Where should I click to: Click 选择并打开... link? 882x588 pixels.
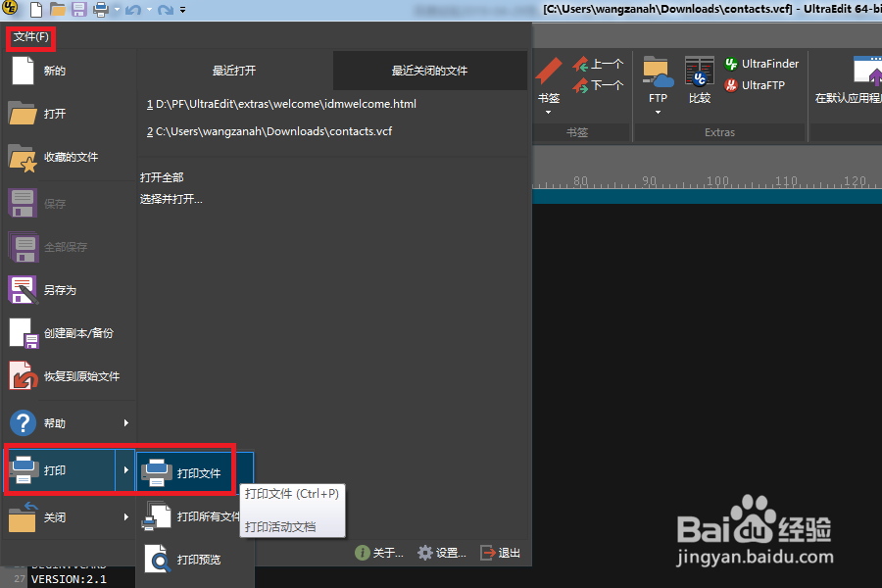(x=171, y=199)
